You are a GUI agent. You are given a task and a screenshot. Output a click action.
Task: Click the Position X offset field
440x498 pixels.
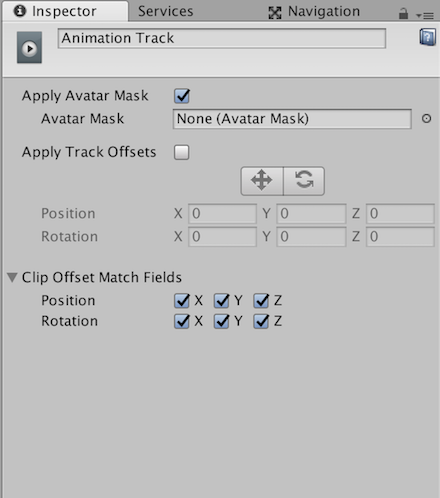coord(222,214)
